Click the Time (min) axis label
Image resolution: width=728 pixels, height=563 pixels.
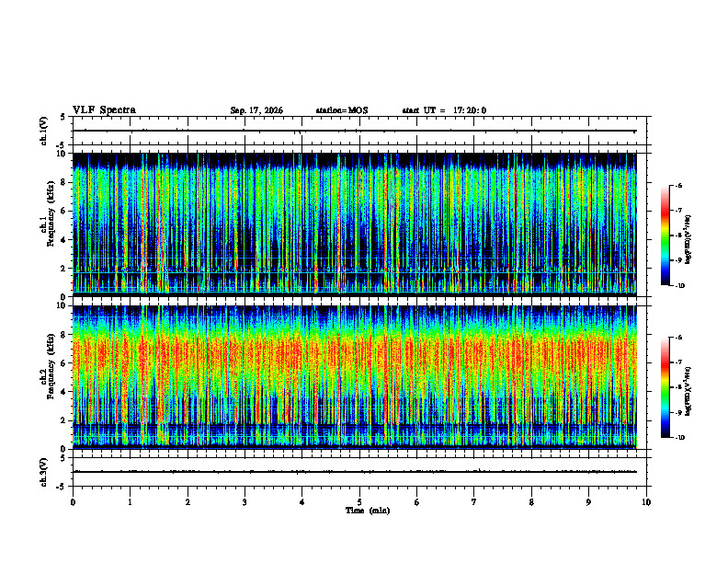[368, 511]
